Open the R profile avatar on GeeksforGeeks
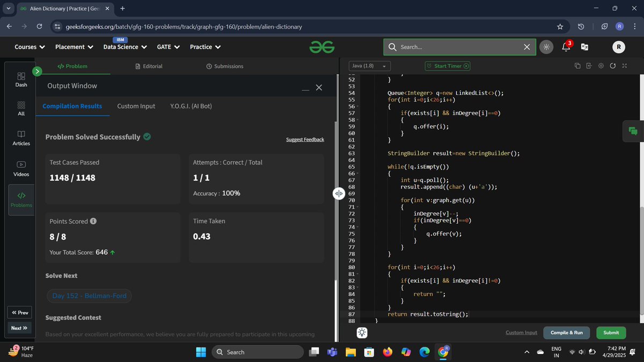 click(619, 47)
